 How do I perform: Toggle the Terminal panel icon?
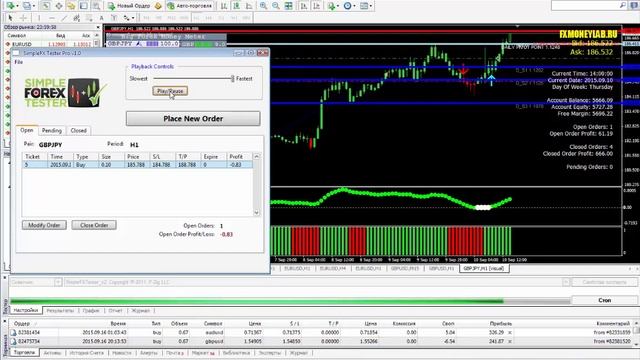point(84,6)
